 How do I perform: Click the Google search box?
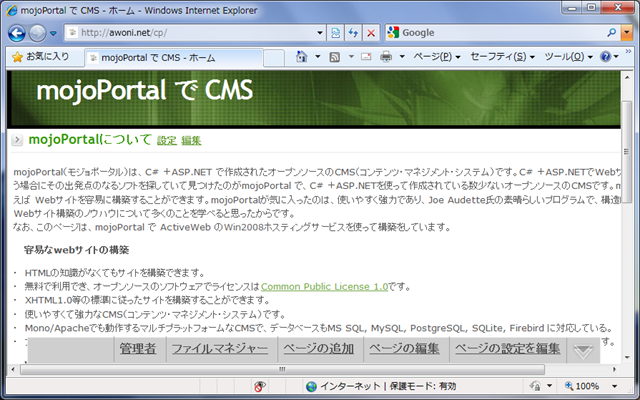tap(494, 33)
